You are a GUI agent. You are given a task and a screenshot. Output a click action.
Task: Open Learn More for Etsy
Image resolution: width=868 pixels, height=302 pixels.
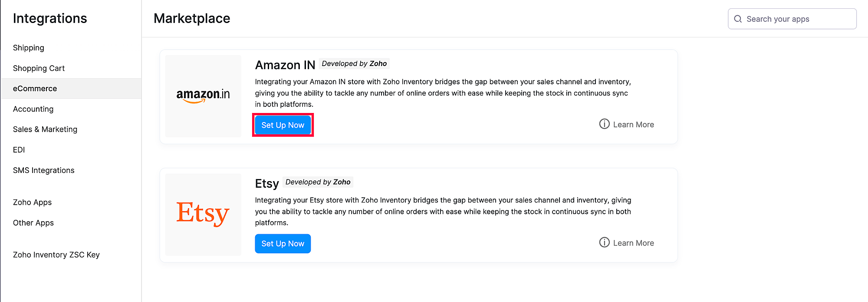pyautogui.click(x=633, y=243)
